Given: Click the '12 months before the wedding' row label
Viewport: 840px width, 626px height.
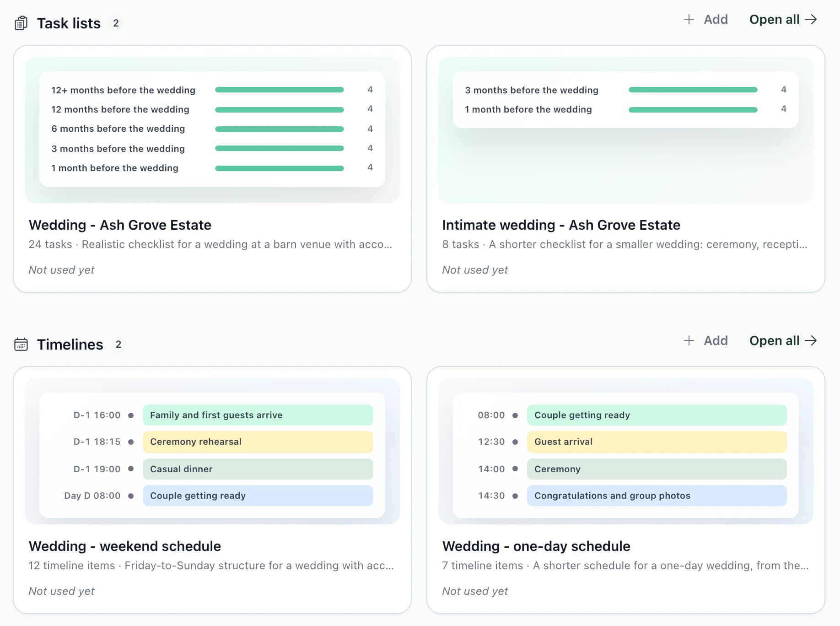Looking at the screenshot, I should (120, 109).
